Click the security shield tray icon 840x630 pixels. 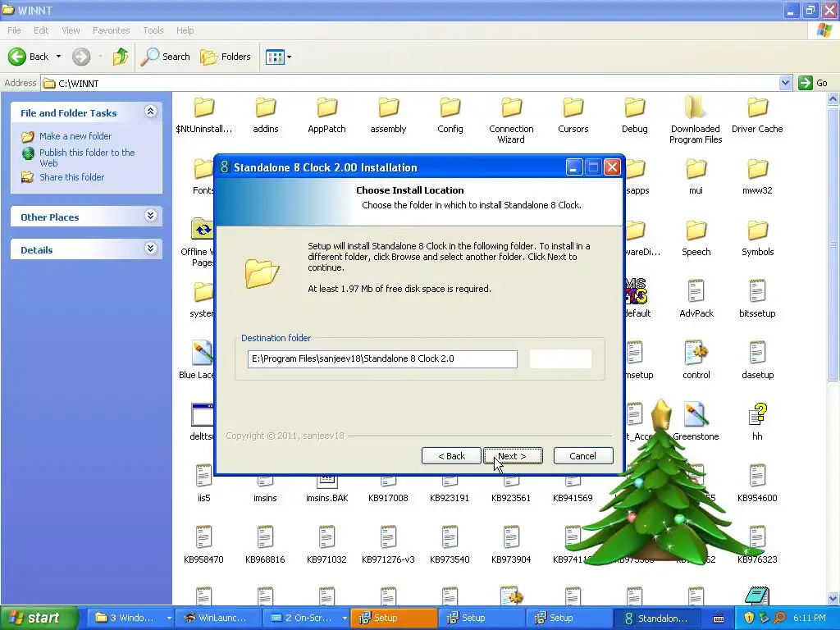tap(749, 618)
